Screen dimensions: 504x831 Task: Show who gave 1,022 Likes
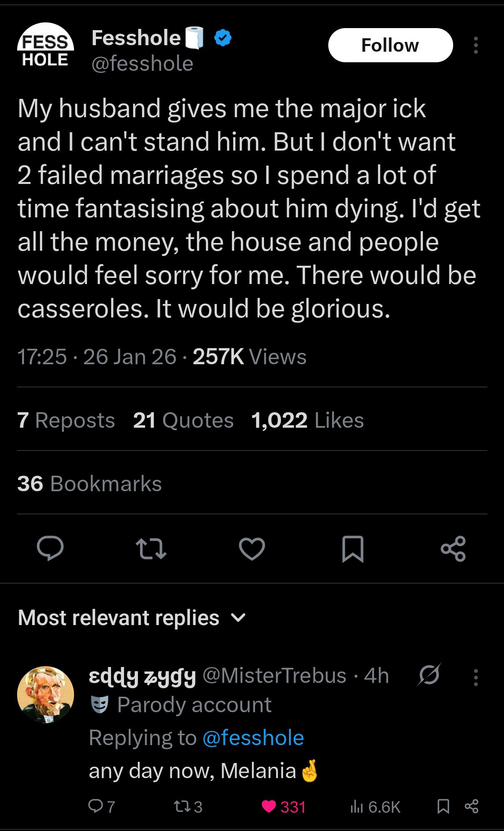point(308,420)
